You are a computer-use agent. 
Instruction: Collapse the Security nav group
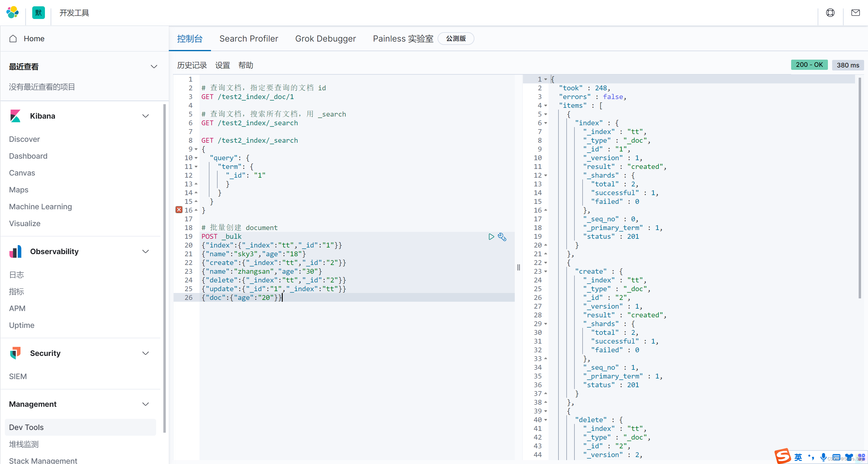[146, 353]
